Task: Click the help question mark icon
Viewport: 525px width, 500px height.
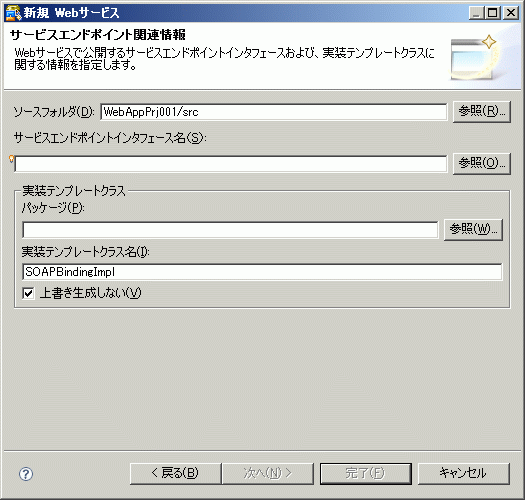Action: coord(26,474)
